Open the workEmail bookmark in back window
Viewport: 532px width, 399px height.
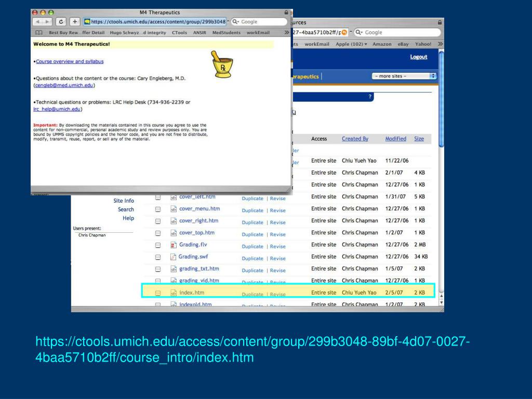point(317,44)
